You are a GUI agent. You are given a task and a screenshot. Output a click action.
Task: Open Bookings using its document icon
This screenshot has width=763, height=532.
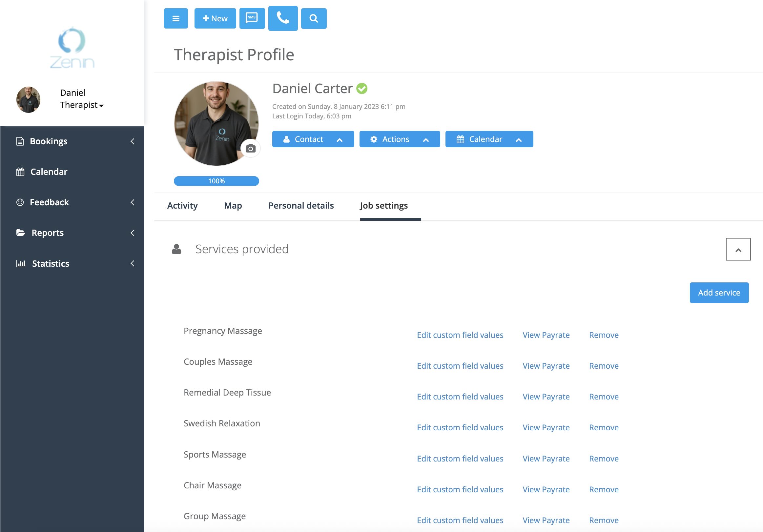tap(20, 141)
